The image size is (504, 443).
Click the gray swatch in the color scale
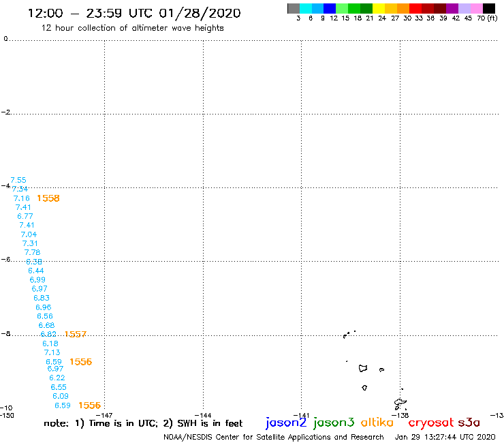294,8
